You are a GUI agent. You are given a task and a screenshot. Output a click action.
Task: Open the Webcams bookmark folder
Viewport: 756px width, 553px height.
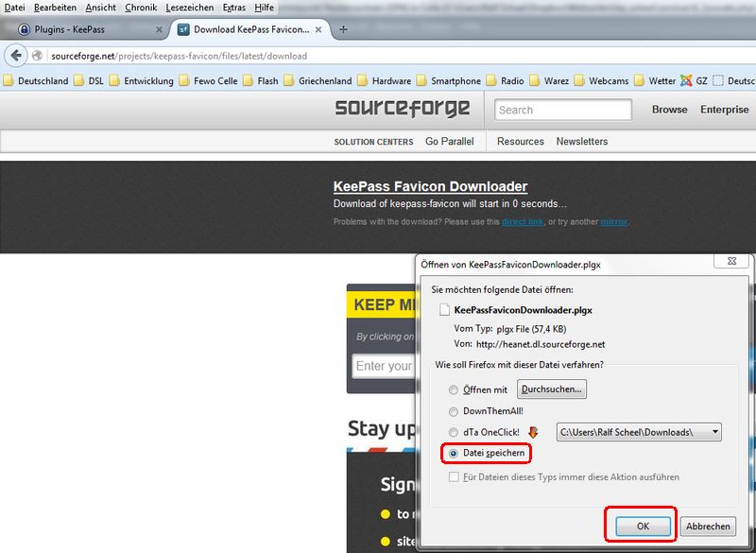[601, 80]
